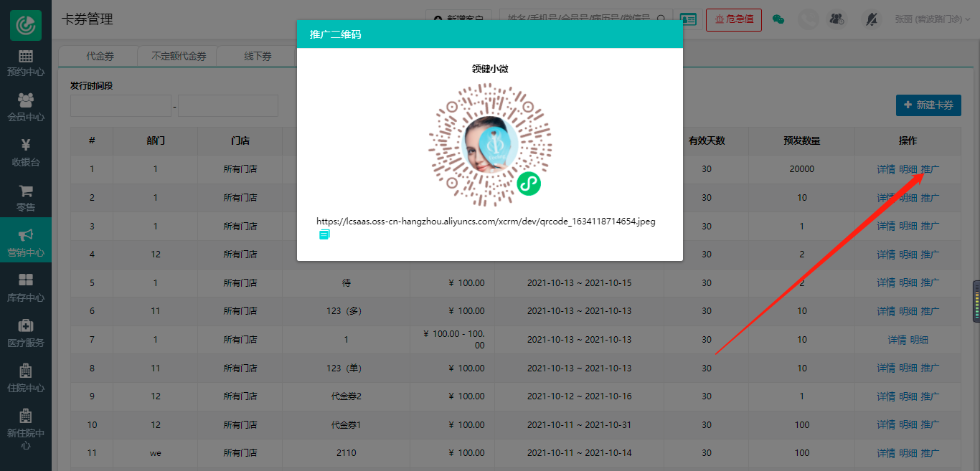Viewport: 980px width, 471px height.
Task: Click the 代金券1 name cell
Action: (346, 424)
